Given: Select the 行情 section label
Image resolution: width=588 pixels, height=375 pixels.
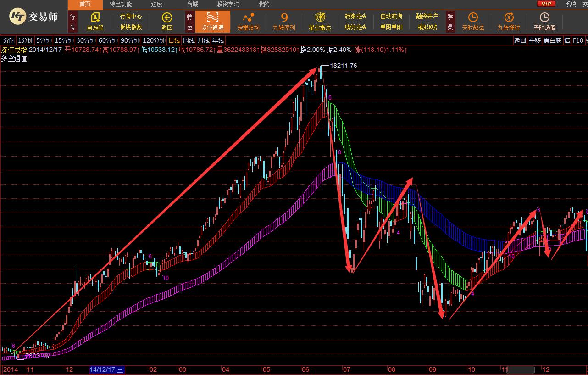Looking at the screenshot, I should tap(72, 22).
